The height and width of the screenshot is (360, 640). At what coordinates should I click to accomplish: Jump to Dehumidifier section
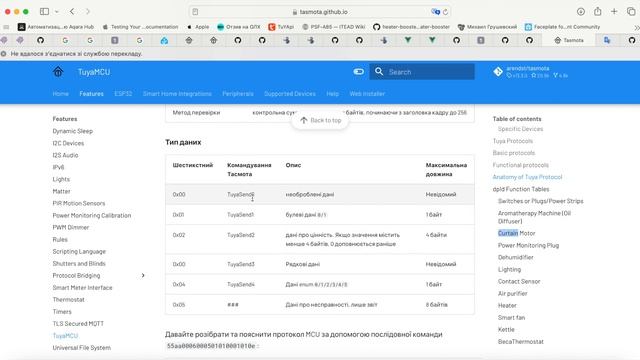516,257
